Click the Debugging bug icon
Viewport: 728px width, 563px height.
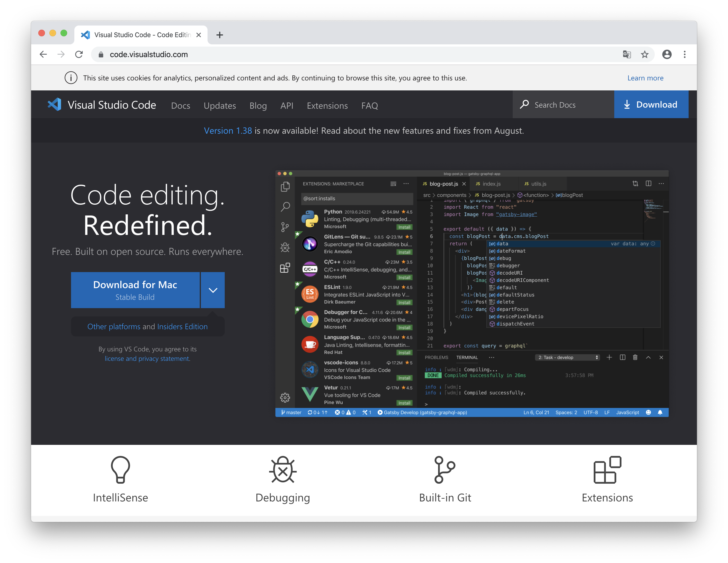pyautogui.click(x=283, y=469)
